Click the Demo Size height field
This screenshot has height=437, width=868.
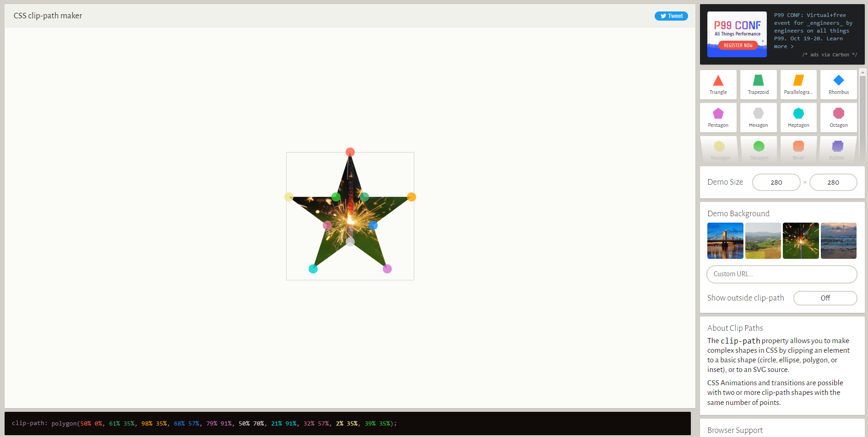click(x=833, y=182)
